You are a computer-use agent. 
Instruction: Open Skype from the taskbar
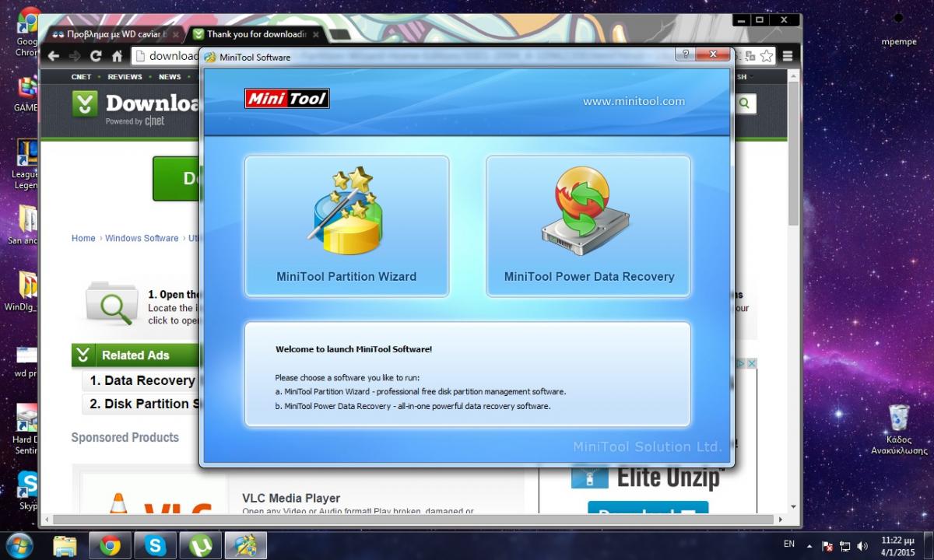coord(155,545)
